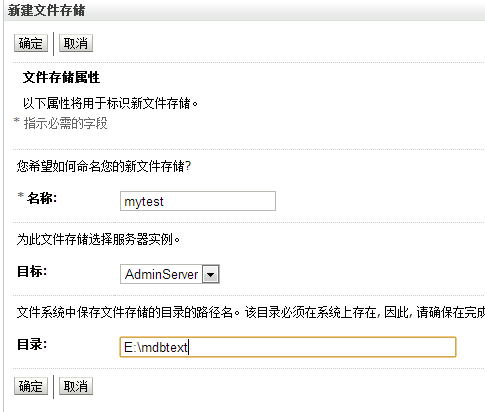
Task: Click the 目录: field label
Action: [x=32, y=344]
